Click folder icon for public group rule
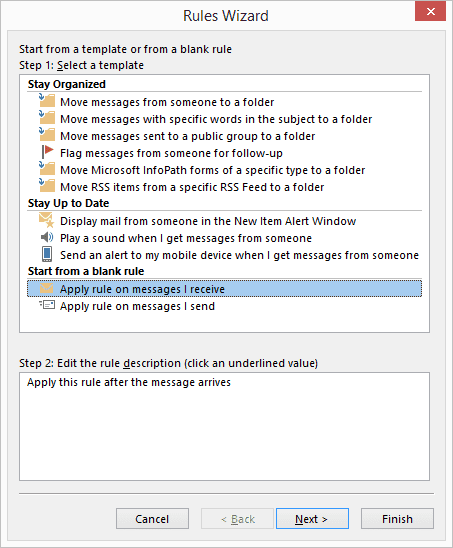 (x=47, y=135)
